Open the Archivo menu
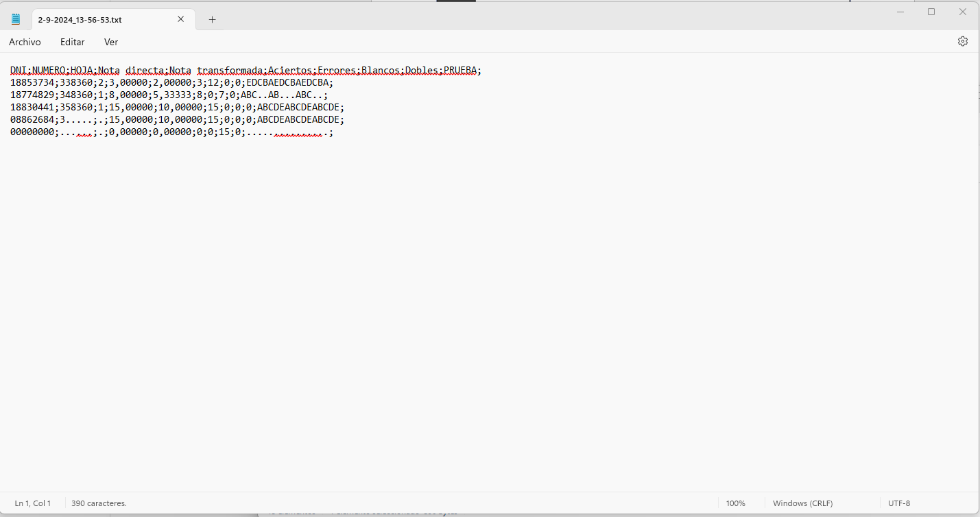Viewport: 980px width, 517px height. point(25,42)
